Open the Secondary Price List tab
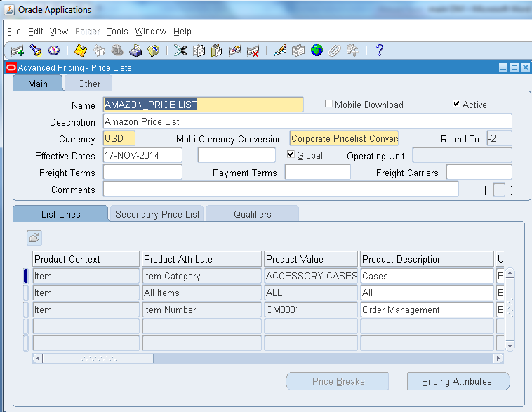 click(157, 214)
